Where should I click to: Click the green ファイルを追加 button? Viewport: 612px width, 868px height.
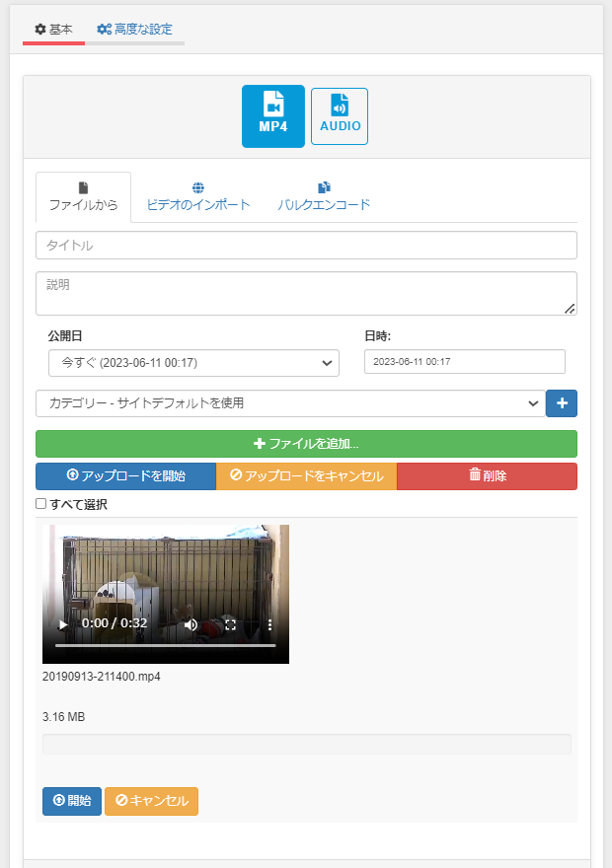306,444
